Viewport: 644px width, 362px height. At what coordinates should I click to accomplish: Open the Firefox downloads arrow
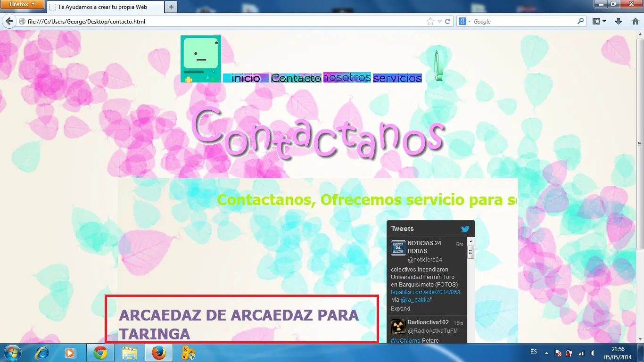619,21
